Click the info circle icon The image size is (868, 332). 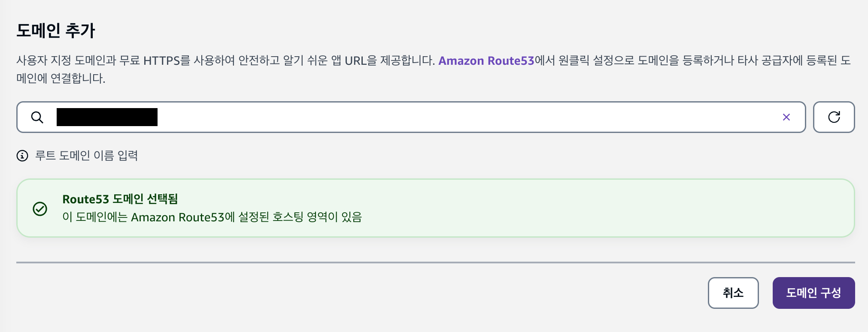tap(22, 156)
